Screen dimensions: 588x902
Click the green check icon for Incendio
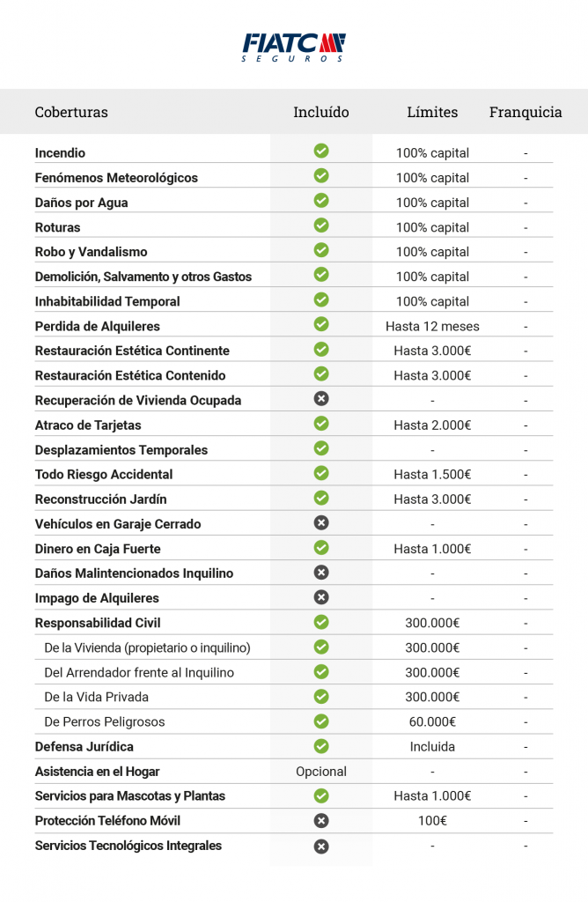(x=321, y=152)
